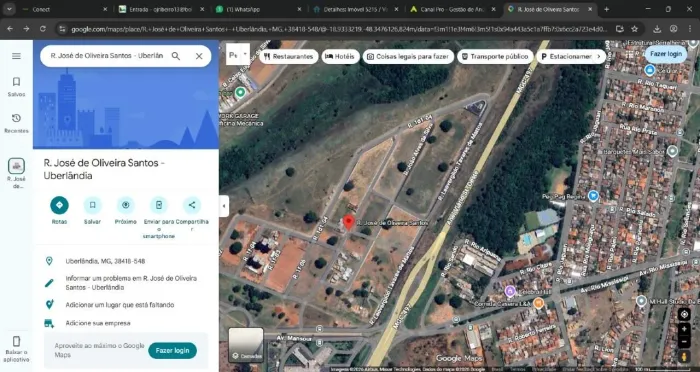Click the browser address bar URL
The image size is (700, 372).
(339, 29)
